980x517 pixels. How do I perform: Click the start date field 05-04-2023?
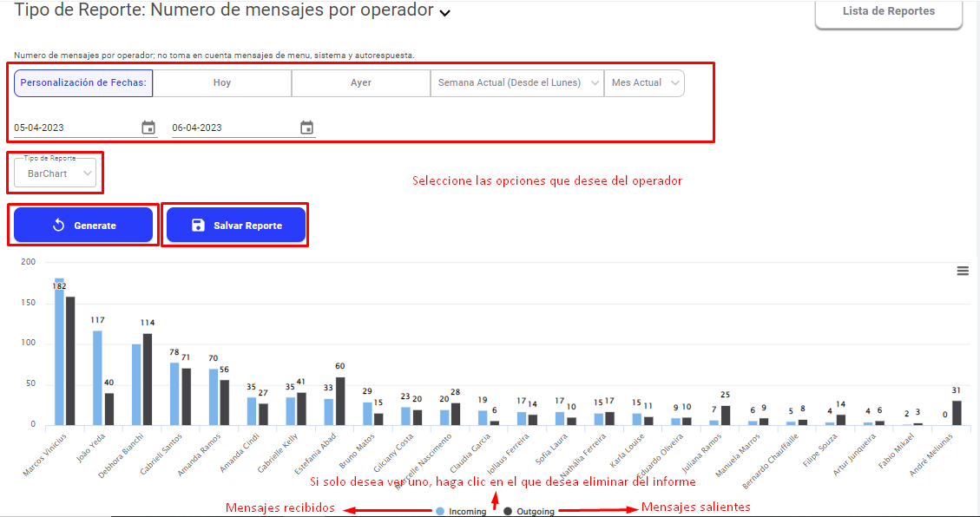tap(74, 128)
